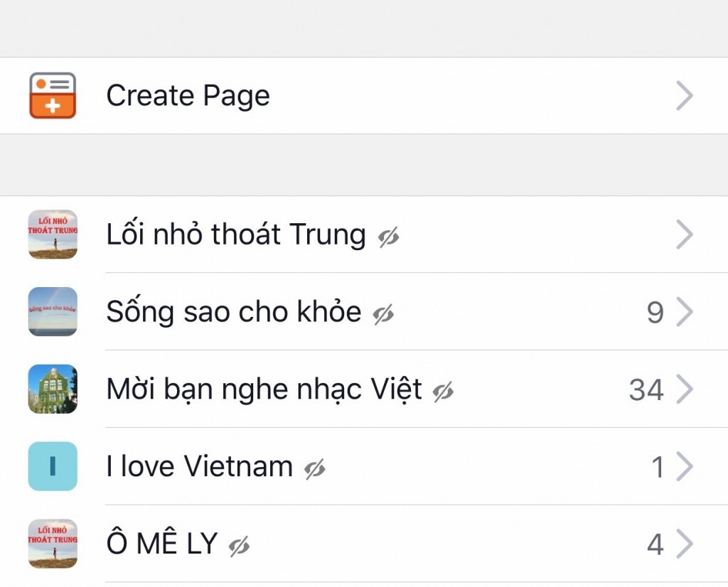Expand the I love Vietnam chevron
728x587 pixels.
pos(684,467)
